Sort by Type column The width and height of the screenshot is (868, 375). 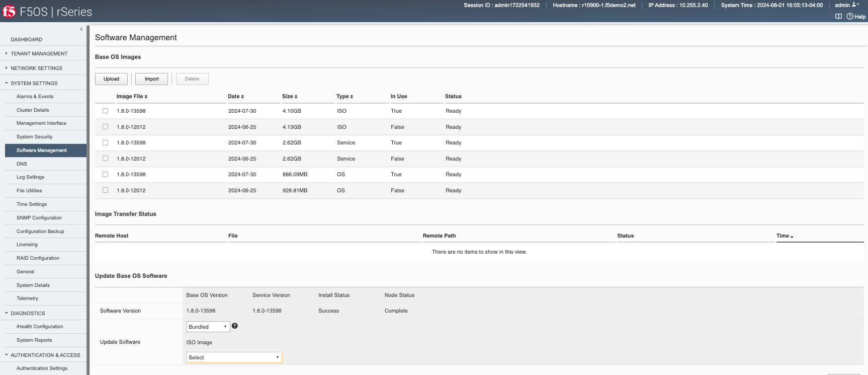click(x=344, y=96)
